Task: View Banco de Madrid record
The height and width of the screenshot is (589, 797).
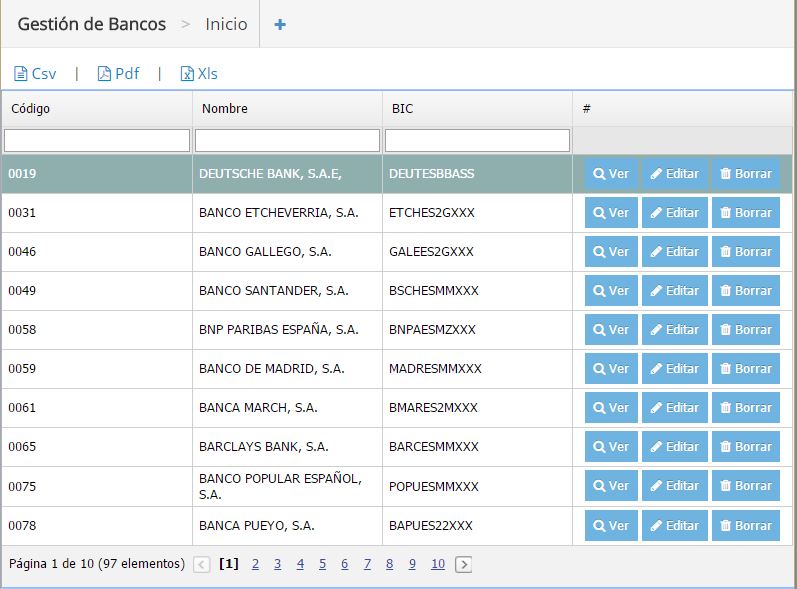Action: (611, 368)
